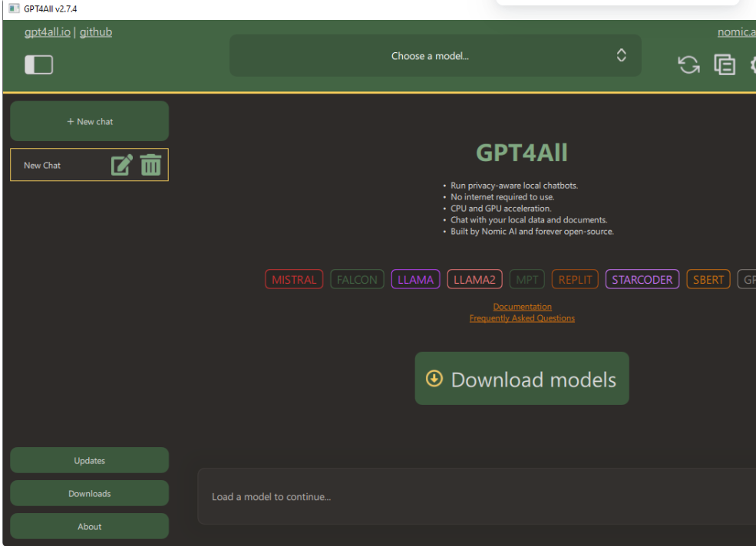756x546 pixels.
Task: Open the Updates dialog
Action: click(89, 460)
